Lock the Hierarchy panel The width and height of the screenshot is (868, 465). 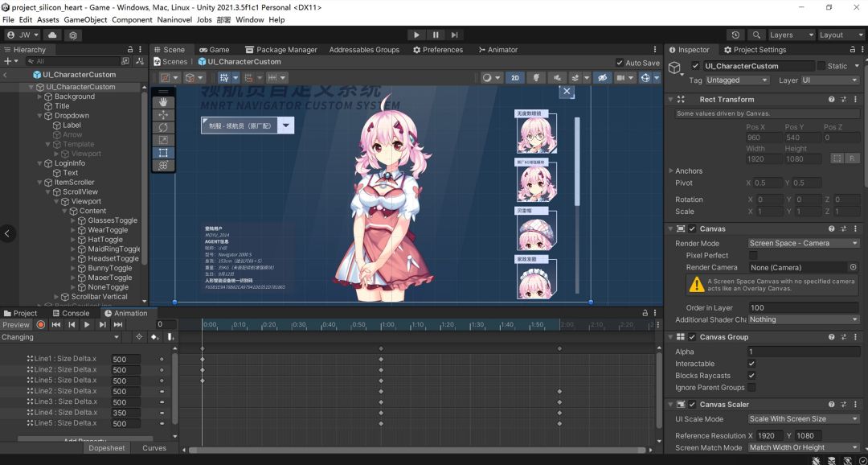(x=130, y=50)
